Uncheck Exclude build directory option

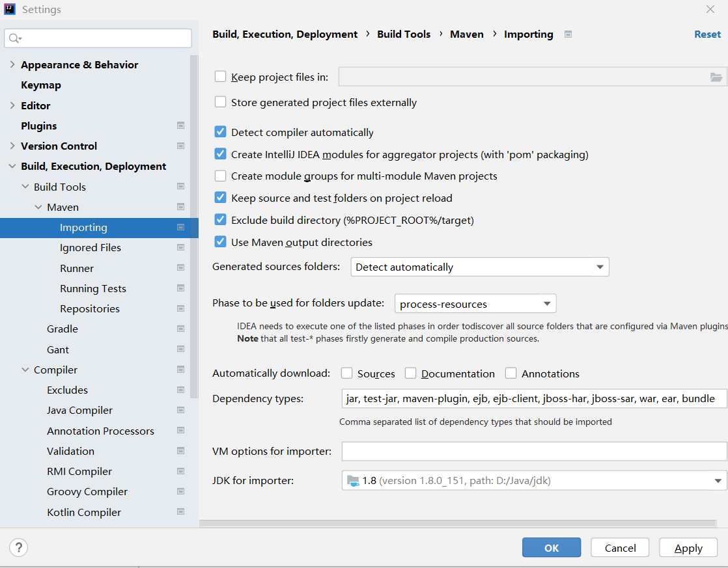pos(221,219)
